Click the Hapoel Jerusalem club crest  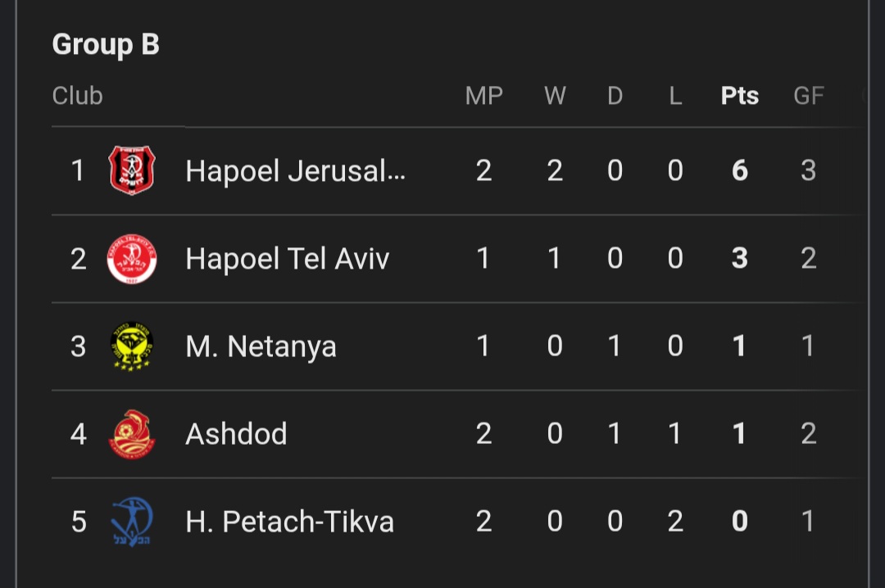pyautogui.click(x=132, y=170)
